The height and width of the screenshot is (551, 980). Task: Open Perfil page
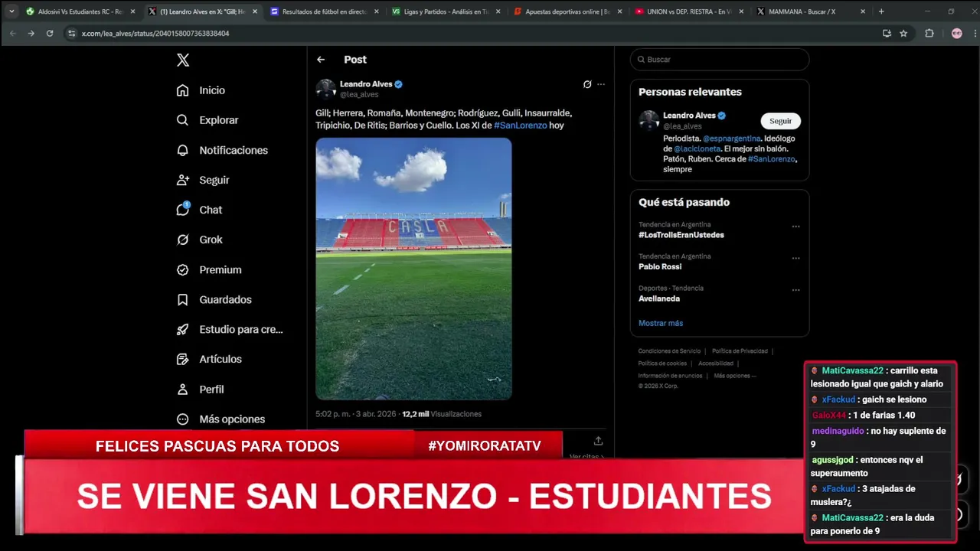[x=200, y=389]
